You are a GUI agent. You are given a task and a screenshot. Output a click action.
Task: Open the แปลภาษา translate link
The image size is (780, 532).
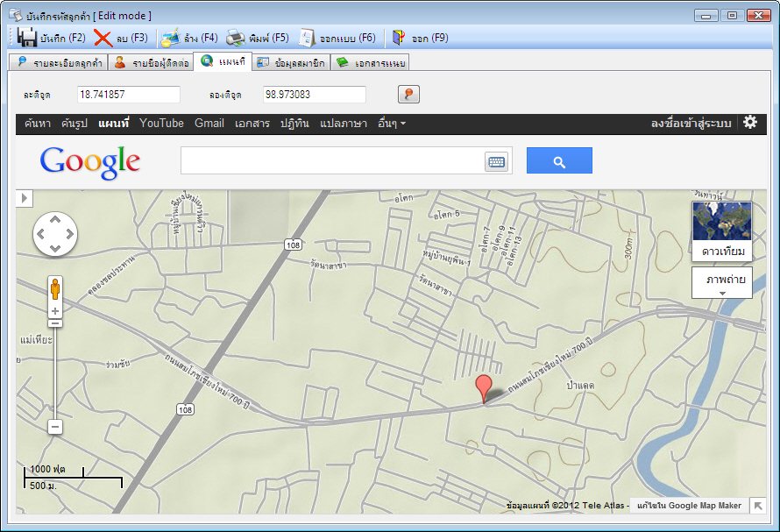[344, 124]
